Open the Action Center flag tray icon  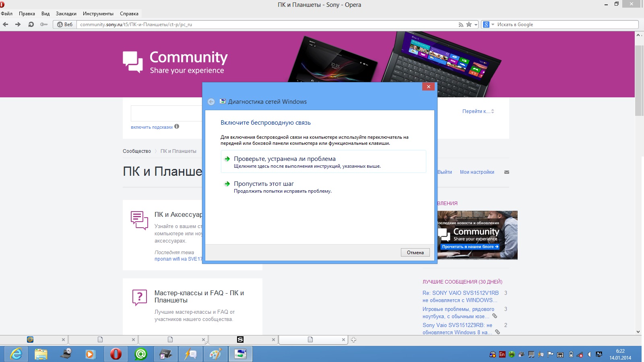coord(550,354)
